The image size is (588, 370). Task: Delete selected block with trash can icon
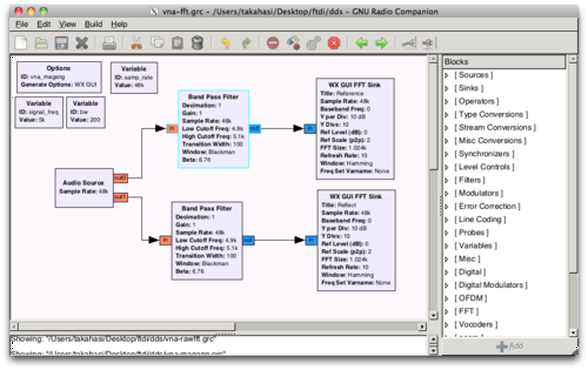point(197,43)
